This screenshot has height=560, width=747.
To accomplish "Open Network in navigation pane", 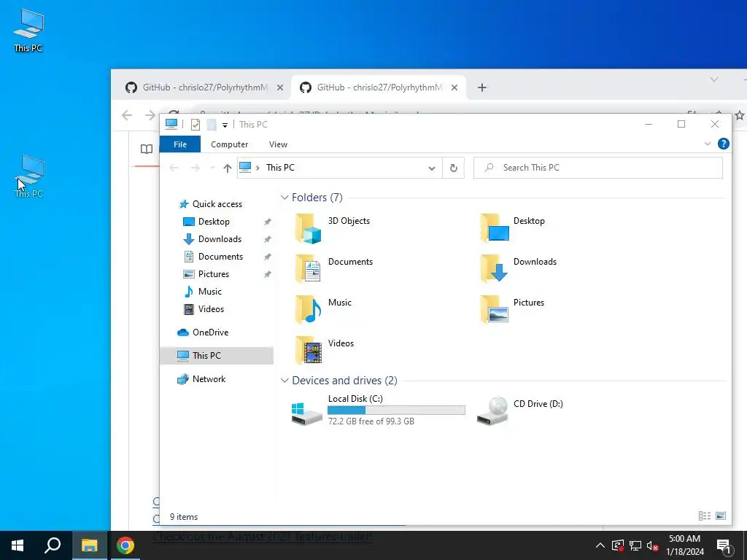I will pos(209,379).
